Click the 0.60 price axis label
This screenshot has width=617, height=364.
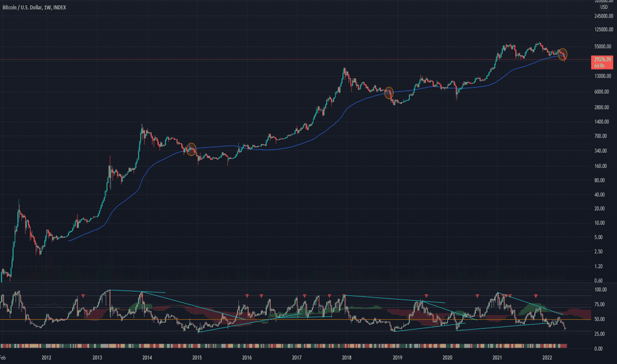coord(598,281)
